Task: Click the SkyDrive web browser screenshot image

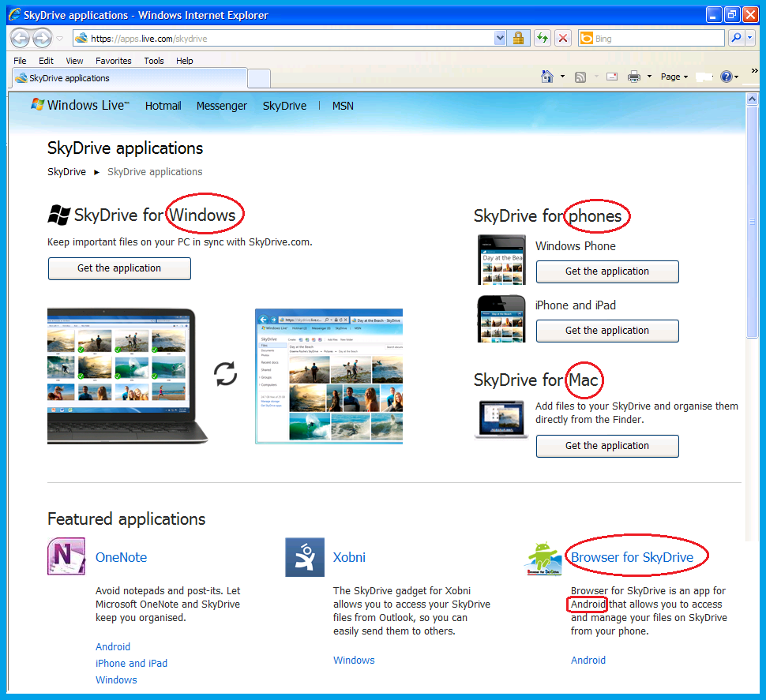Action: coord(329,376)
